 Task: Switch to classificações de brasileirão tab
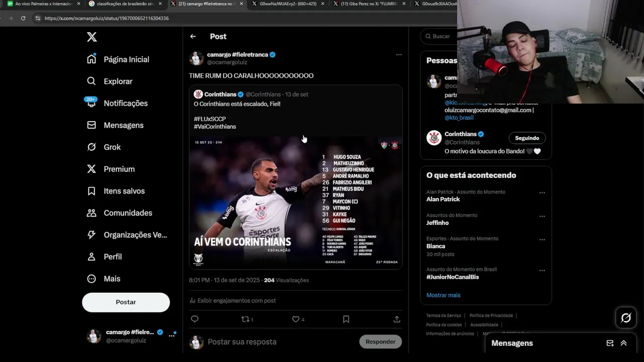124,4
